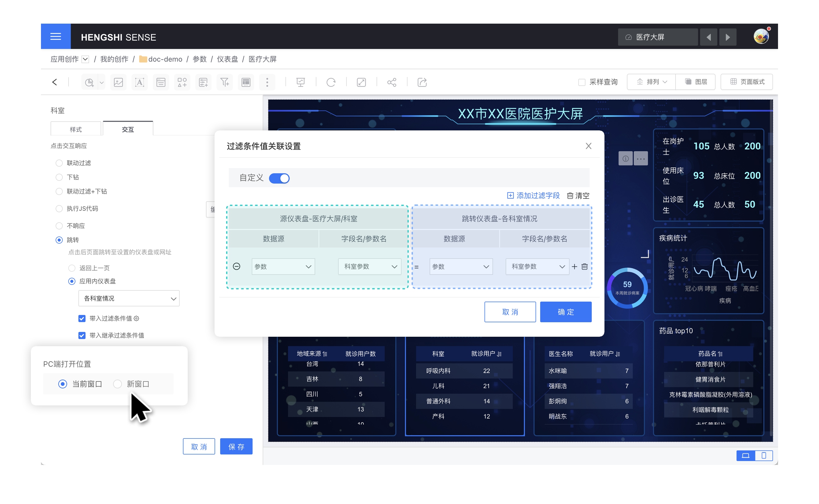Uncheck 带入继承过滤条件值 checkbox

[82, 335]
